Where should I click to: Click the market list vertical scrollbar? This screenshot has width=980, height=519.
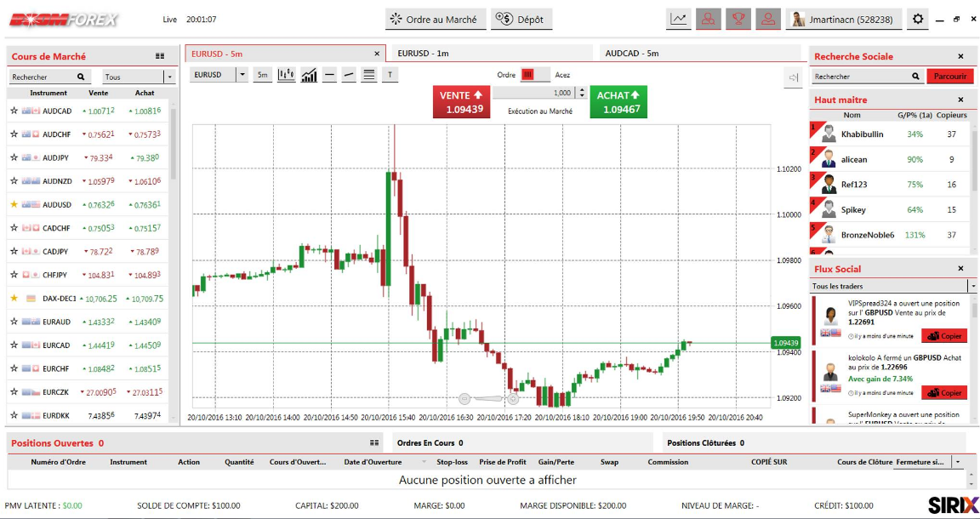(x=174, y=144)
